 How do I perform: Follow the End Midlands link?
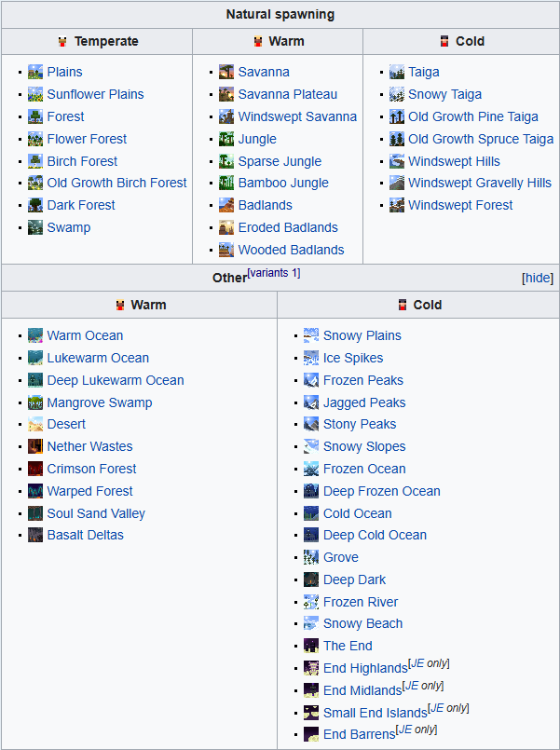click(x=362, y=690)
